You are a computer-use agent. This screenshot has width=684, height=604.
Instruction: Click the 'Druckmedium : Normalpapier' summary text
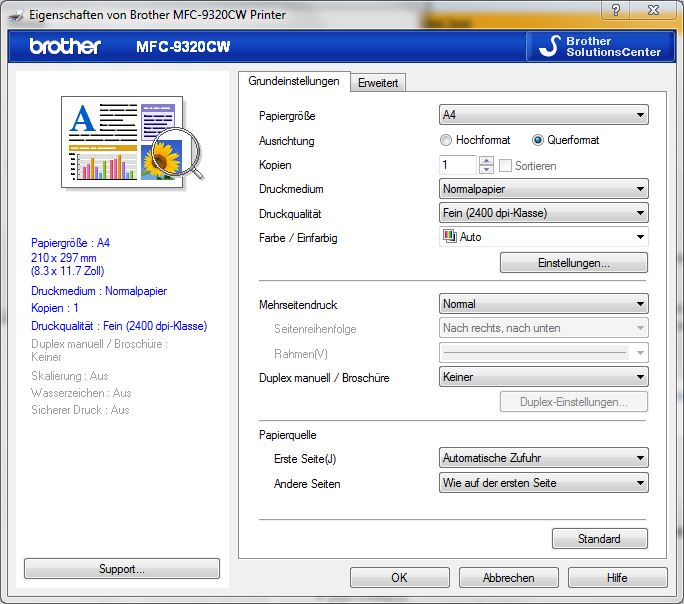tap(99, 291)
